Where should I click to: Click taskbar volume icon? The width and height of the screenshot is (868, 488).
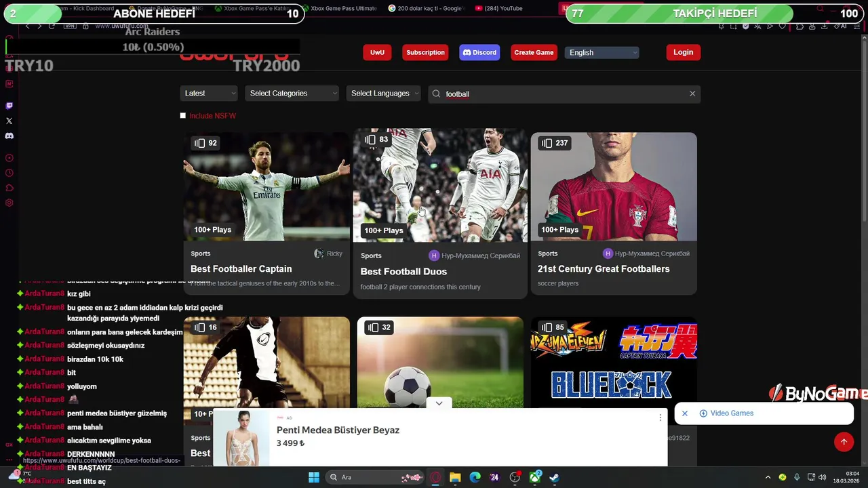(x=822, y=477)
